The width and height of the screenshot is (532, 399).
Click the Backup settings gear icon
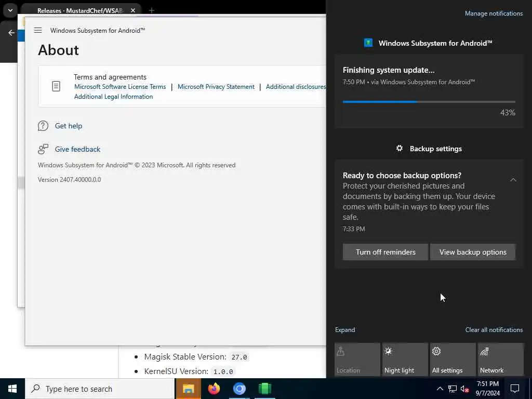[x=400, y=148]
